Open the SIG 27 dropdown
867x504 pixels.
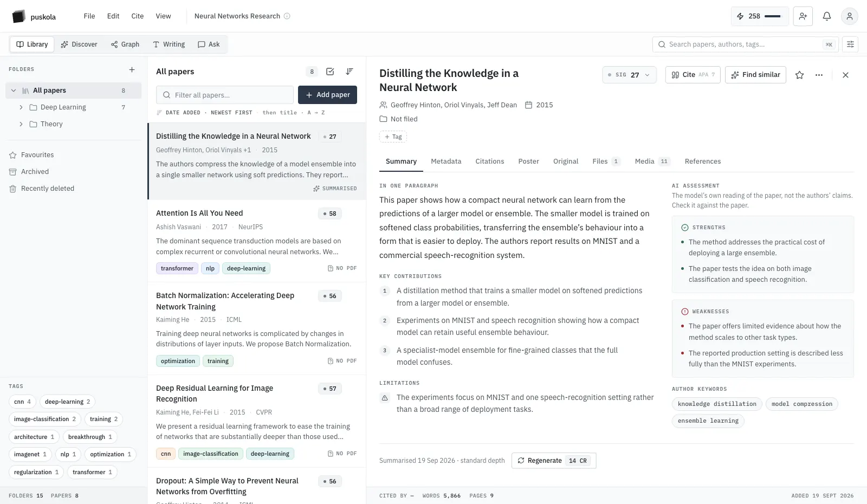click(629, 75)
